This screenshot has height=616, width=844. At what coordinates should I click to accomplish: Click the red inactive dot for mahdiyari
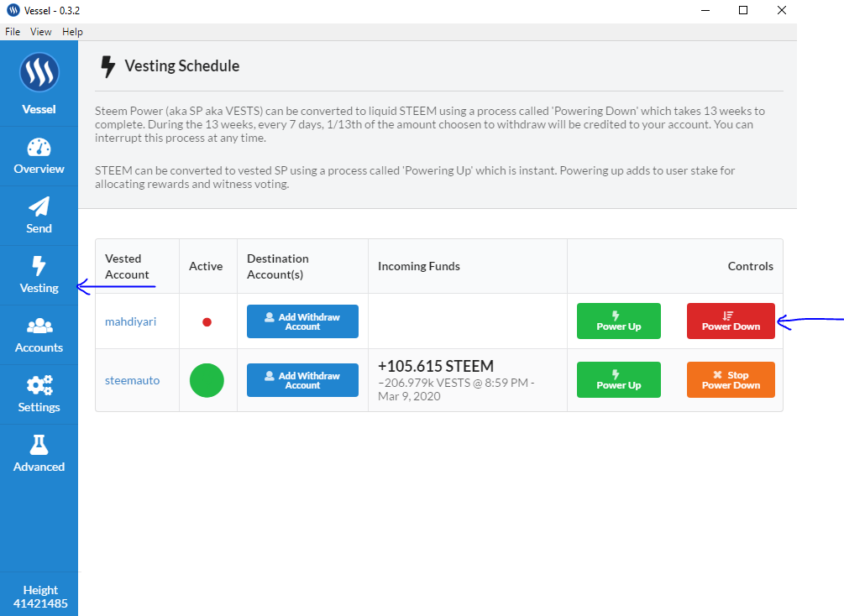[x=207, y=322]
